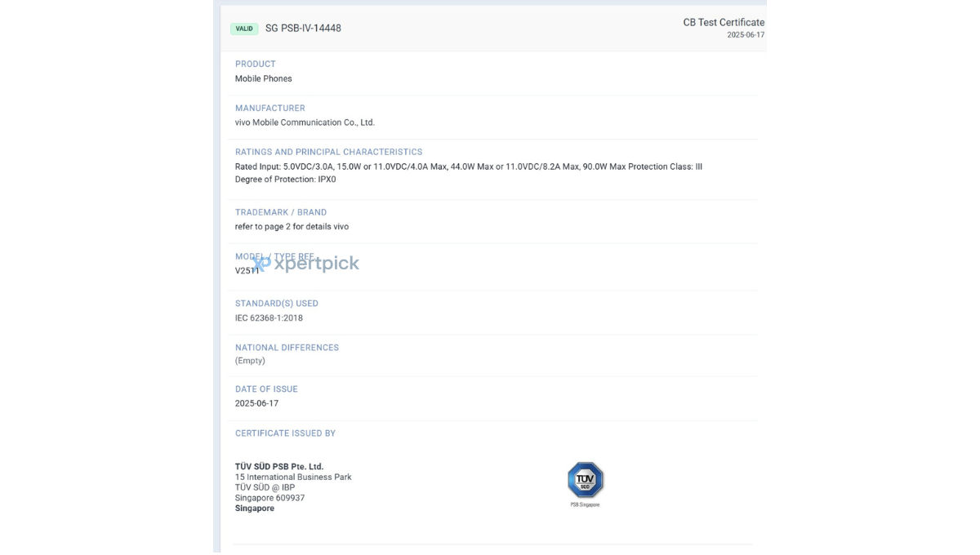Screen dimensions: 980x555
Task: Select Degree of Protection: IPX0 text
Action: (285, 180)
